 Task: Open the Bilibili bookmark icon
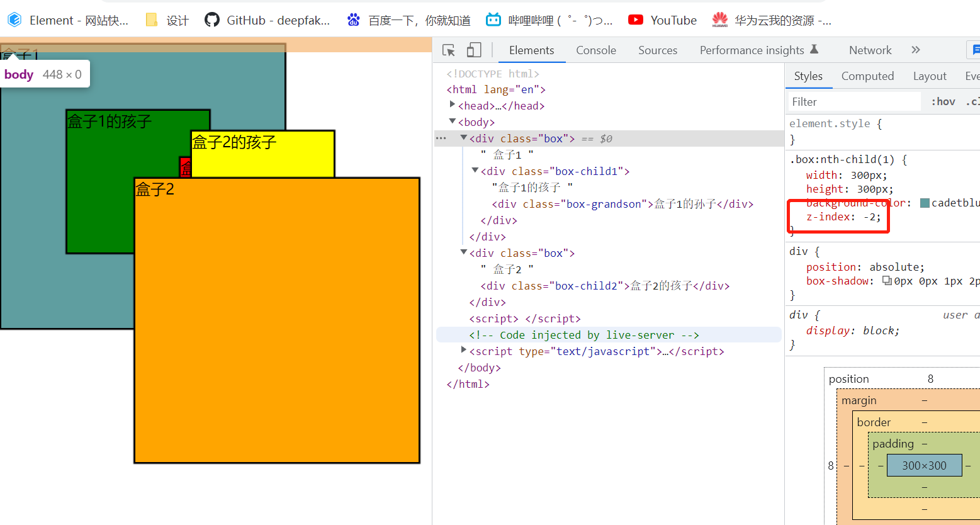click(x=493, y=20)
